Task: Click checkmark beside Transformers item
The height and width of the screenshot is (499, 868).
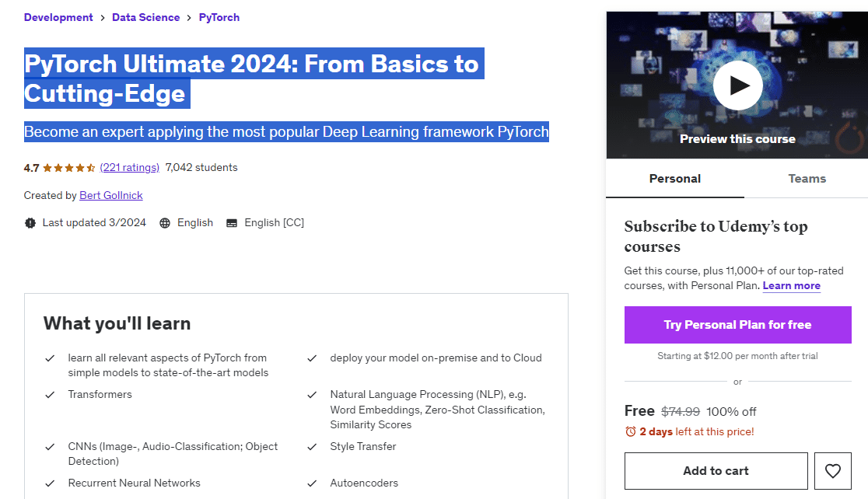Action: pyautogui.click(x=50, y=395)
